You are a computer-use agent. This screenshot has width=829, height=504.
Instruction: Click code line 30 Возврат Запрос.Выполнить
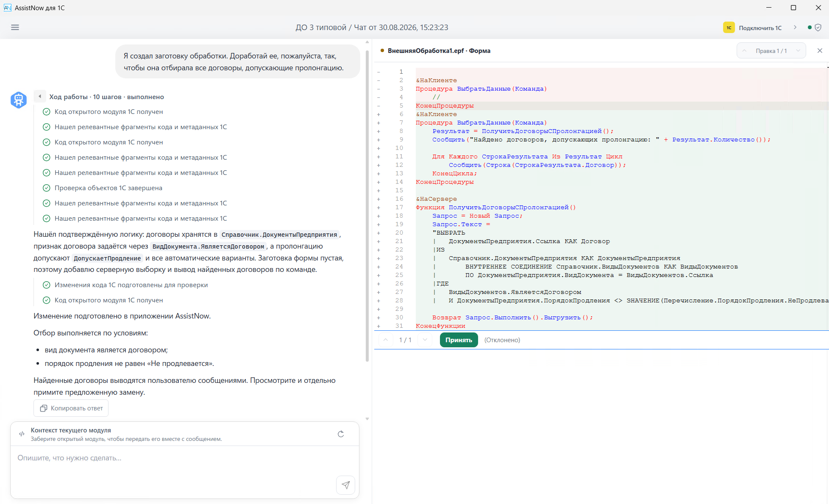point(512,318)
